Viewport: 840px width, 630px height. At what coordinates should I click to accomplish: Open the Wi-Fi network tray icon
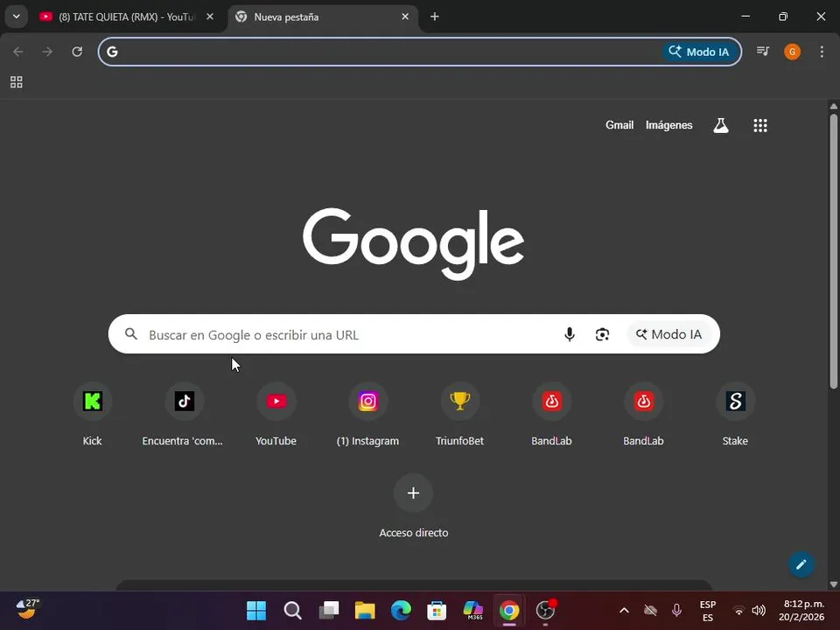pos(738,610)
